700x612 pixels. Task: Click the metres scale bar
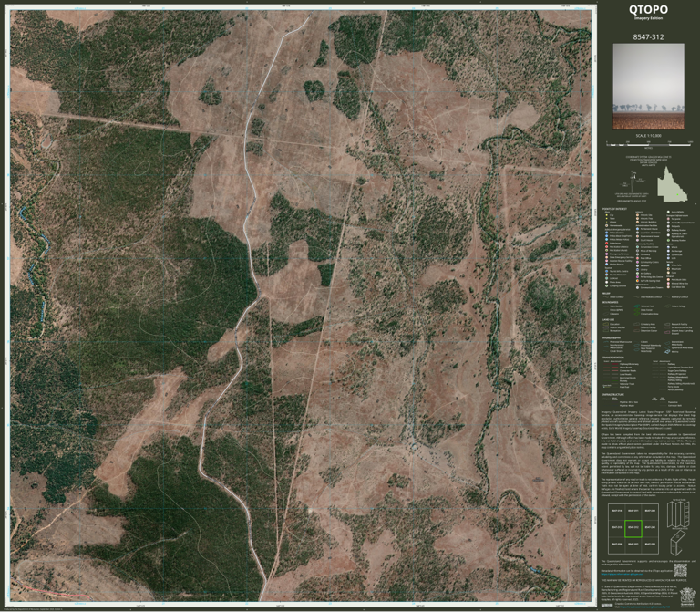[x=650, y=144]
